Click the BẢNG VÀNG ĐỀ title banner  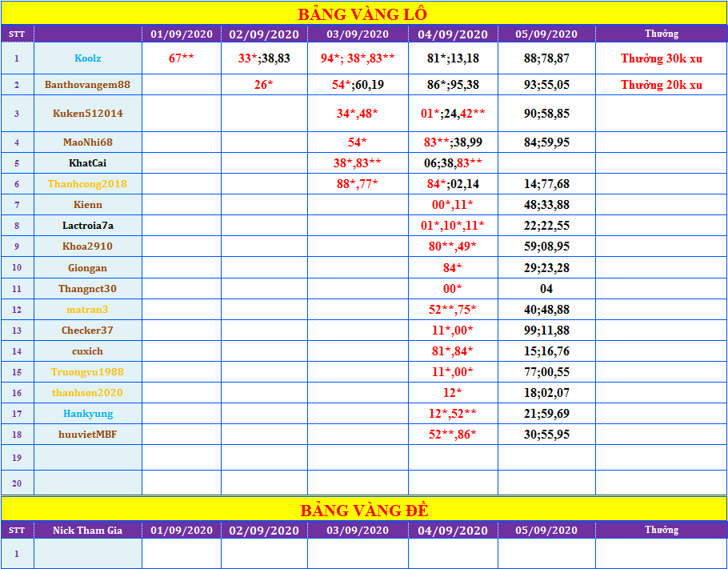[x=362, y=509]
